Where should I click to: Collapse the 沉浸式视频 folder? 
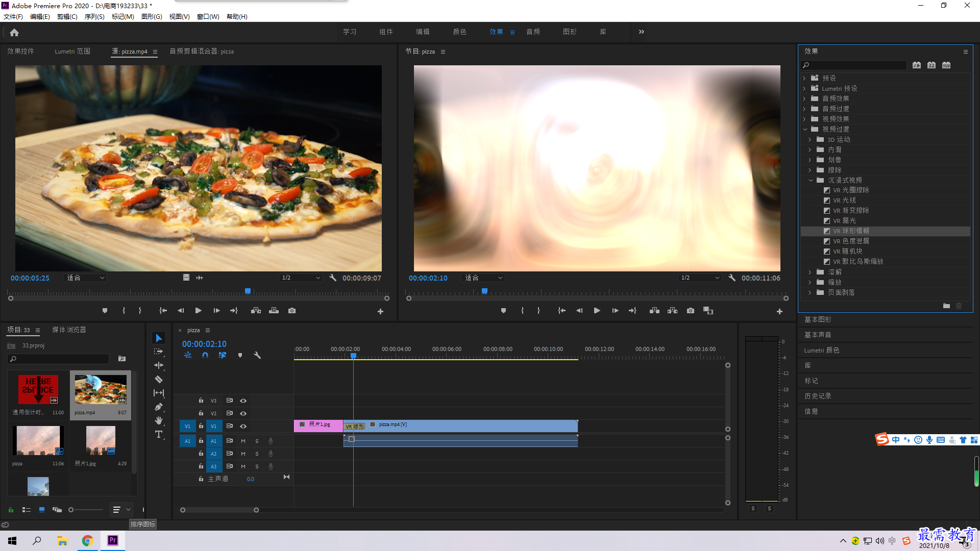[810, 180]
